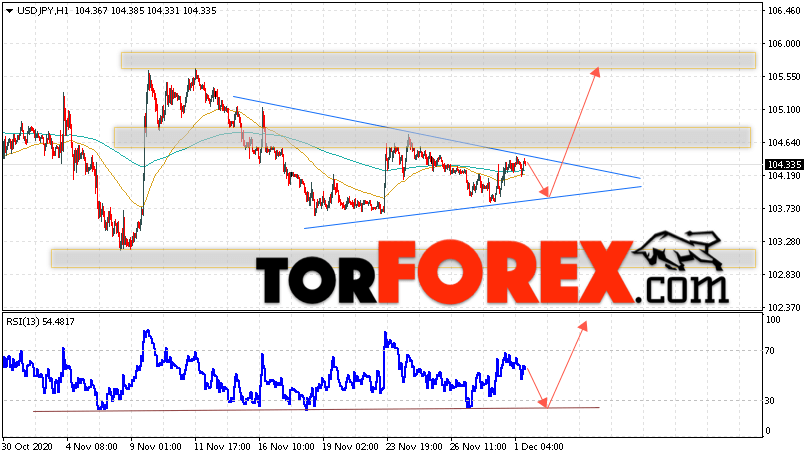Select the RSI scale value 70
This screenshot has width=808, height=458.
point(770,351)
